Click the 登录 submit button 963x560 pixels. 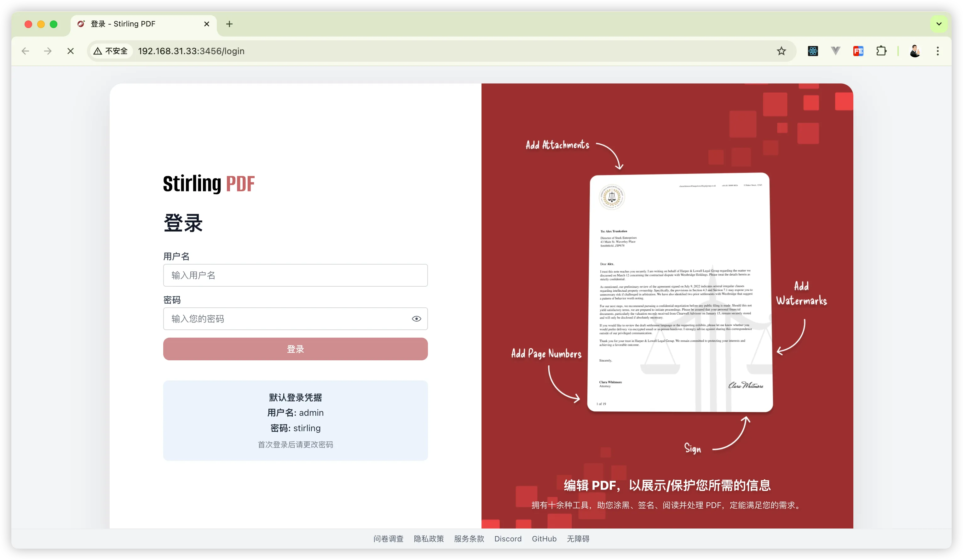tap(295, 349)
